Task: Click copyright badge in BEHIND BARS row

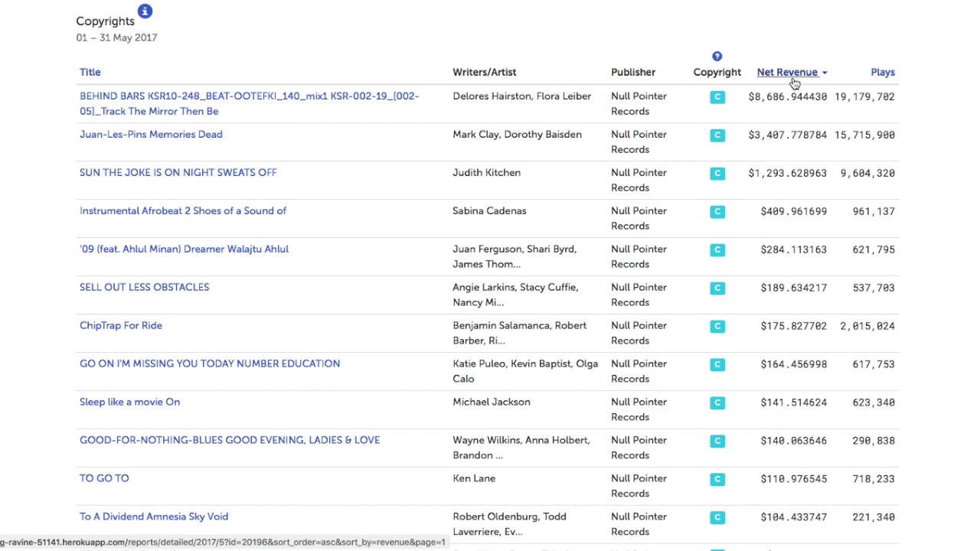Action: [x=717, y=96]
